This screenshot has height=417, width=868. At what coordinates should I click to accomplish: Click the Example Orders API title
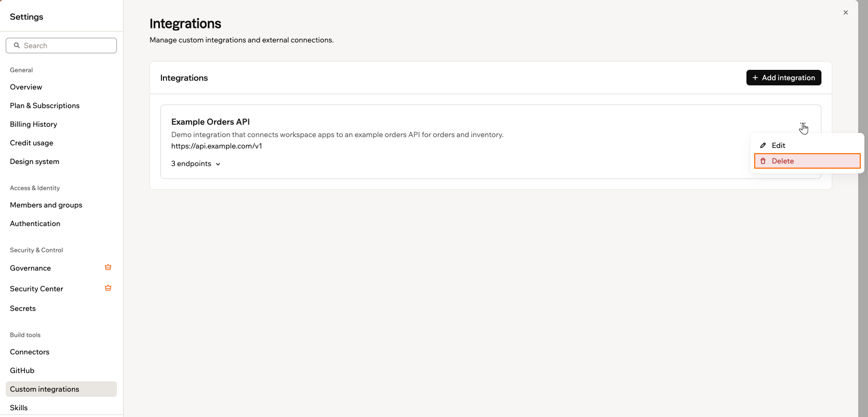tap(211, 122)
